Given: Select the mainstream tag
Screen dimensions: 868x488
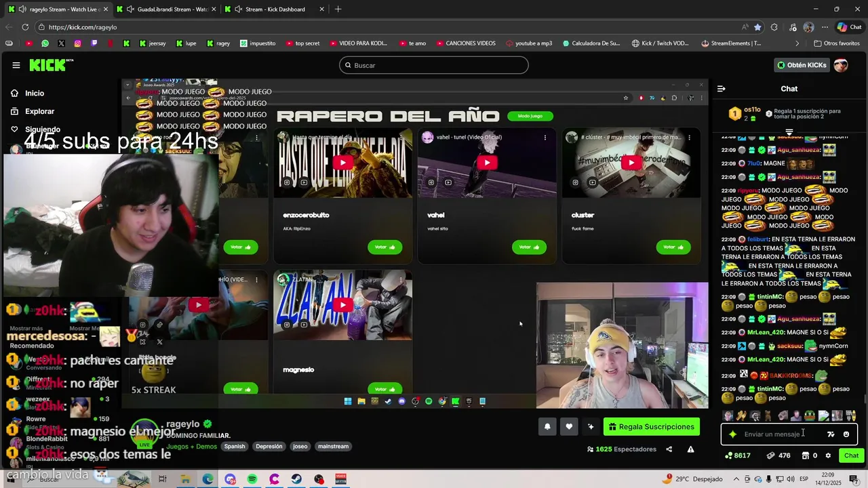Looking at the screenshot, I should tap(333, 447).
